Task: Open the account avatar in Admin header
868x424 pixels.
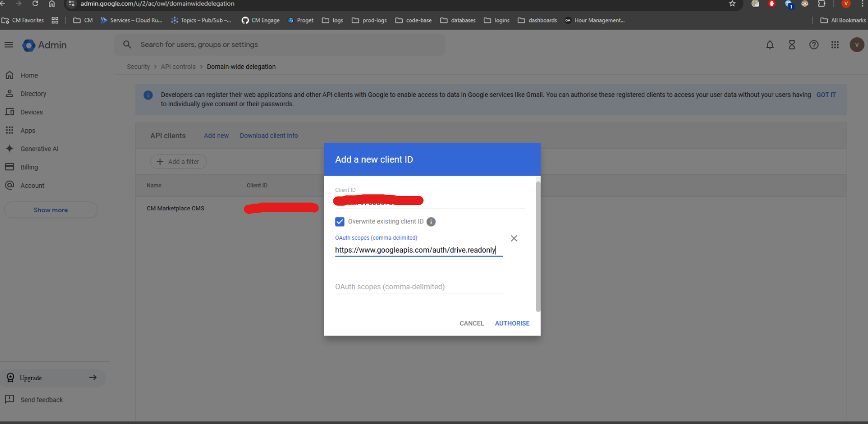Action: (857, 45)
